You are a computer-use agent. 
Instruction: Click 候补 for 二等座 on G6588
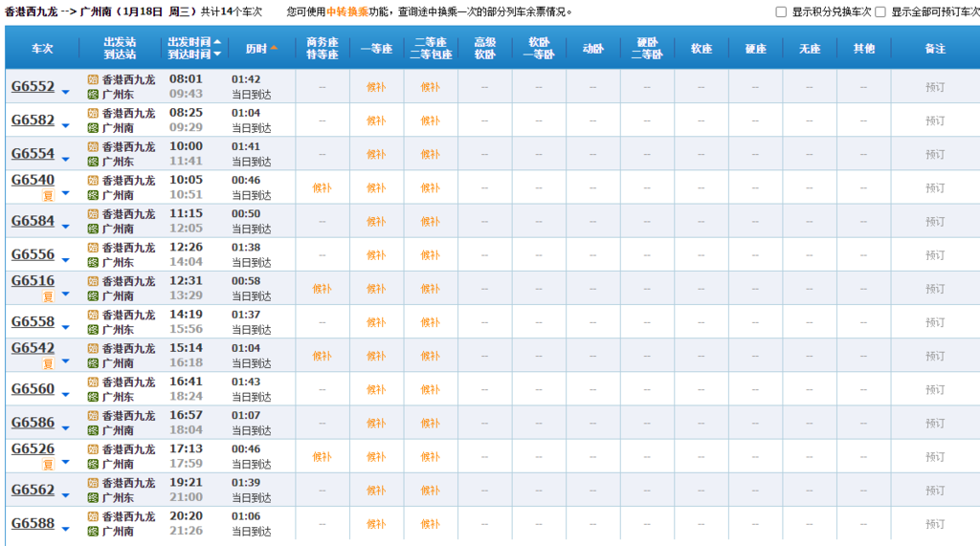[430, 524]
